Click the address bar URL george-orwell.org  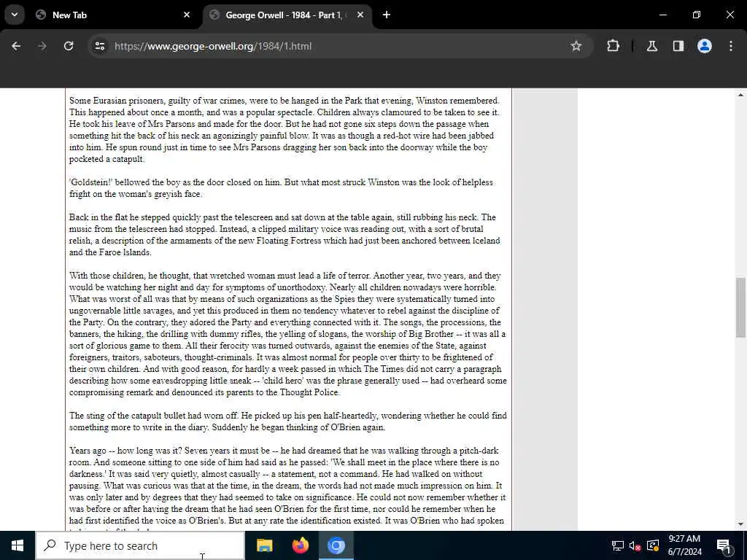tap(213, 46)
